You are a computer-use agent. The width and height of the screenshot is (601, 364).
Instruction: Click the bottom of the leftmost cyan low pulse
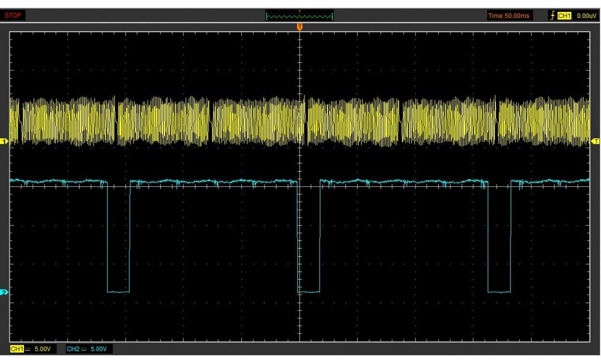point(118,292)
